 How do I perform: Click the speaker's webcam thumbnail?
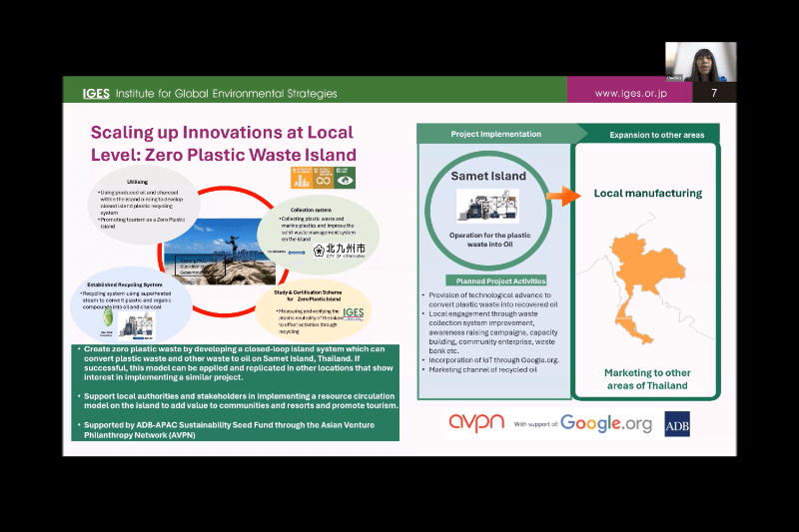tap(700, 62)
